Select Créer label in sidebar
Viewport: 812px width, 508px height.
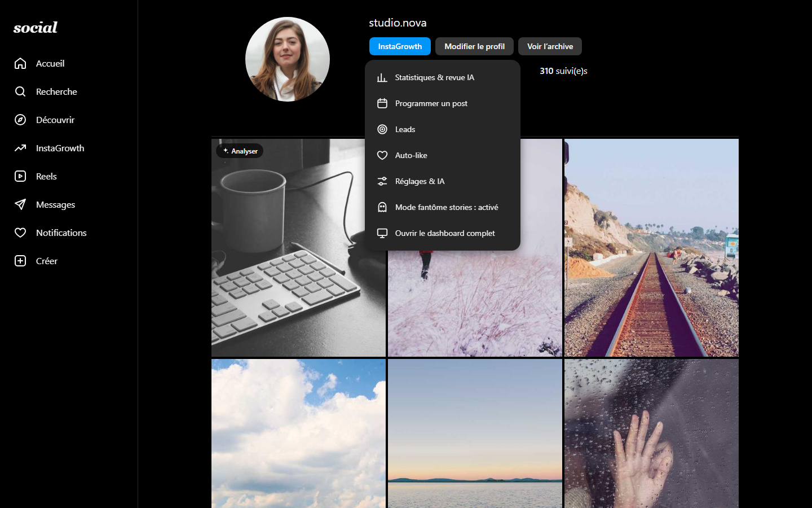(x=47, y=261)
